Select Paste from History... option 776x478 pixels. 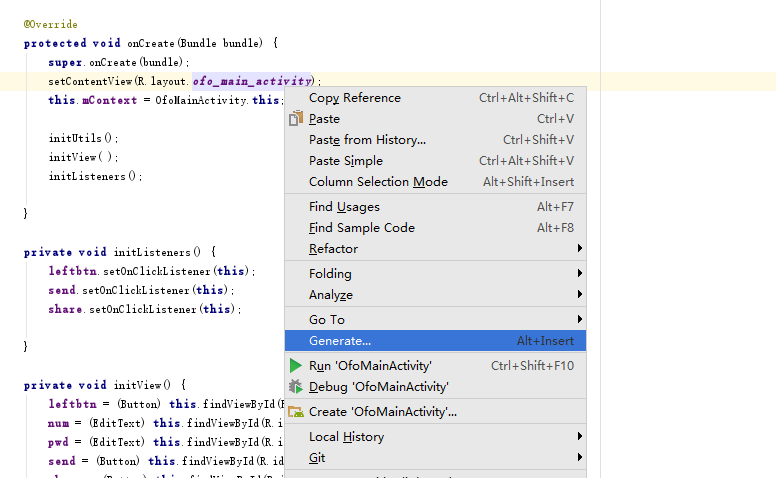click(367, 140)
